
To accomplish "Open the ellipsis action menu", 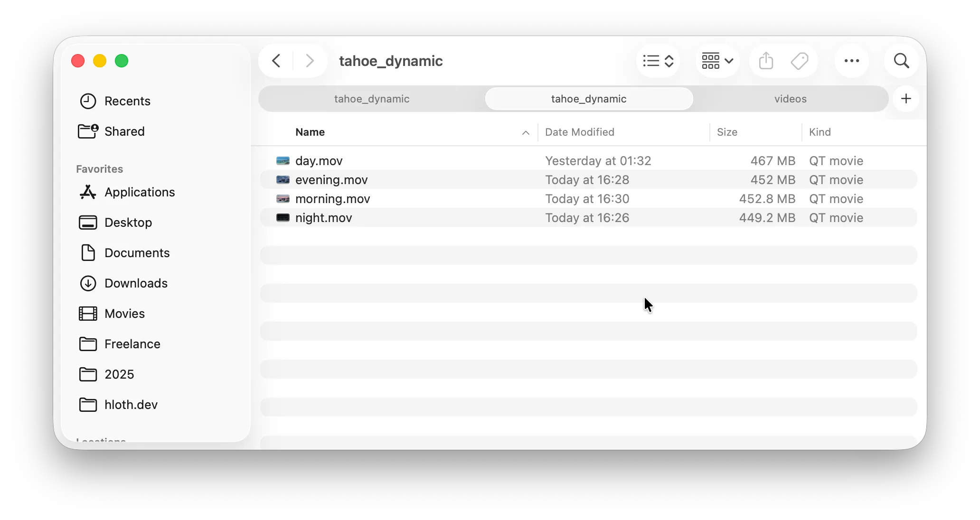I will [x=852, y=61].
